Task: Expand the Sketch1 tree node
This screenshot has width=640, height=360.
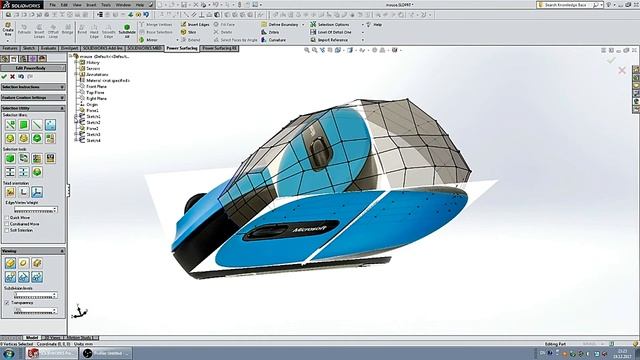Action: (x=76, y=116)
